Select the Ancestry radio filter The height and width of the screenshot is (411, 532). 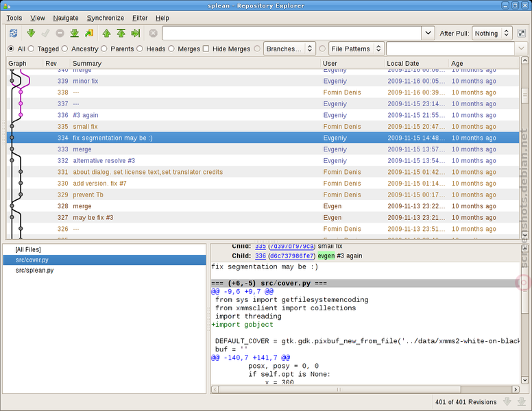click(65, 49)
